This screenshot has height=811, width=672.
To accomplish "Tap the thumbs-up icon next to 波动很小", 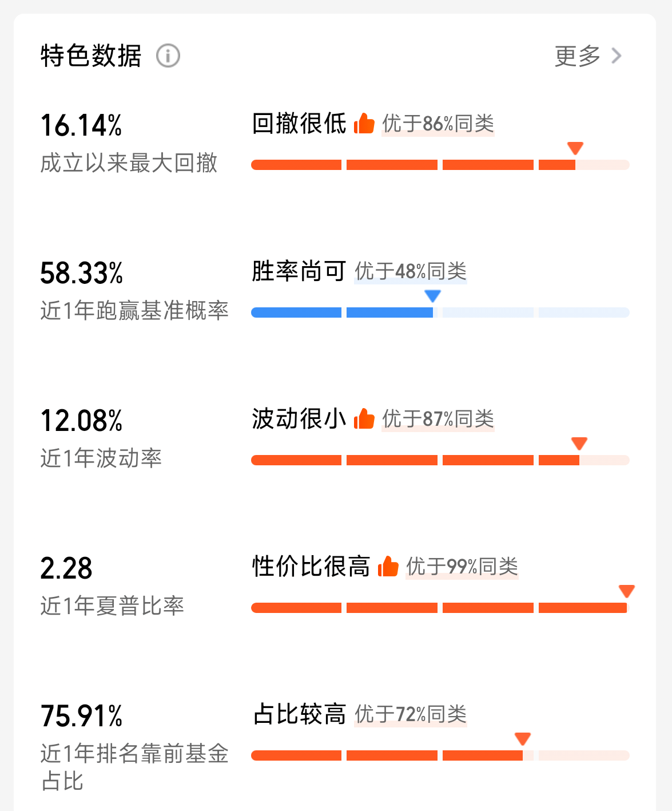I will [x=364, y=418].
